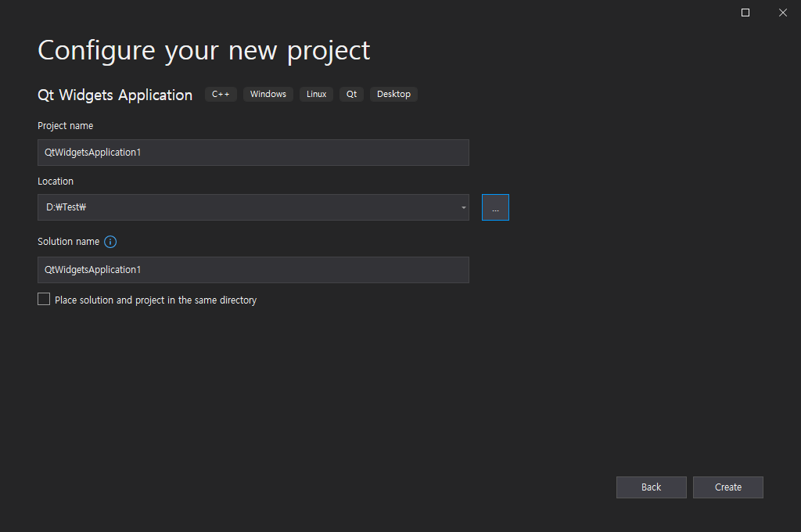
Task: Check Place solution and project in same directory
Action: (44, 299)
